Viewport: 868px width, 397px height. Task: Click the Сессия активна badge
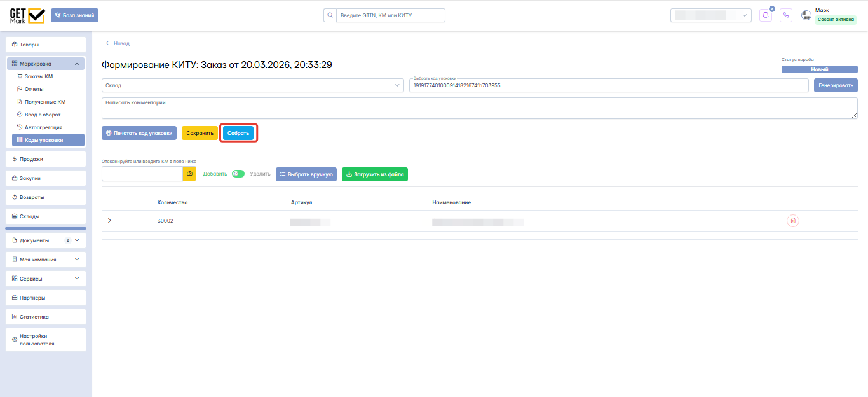coord(836,20)
